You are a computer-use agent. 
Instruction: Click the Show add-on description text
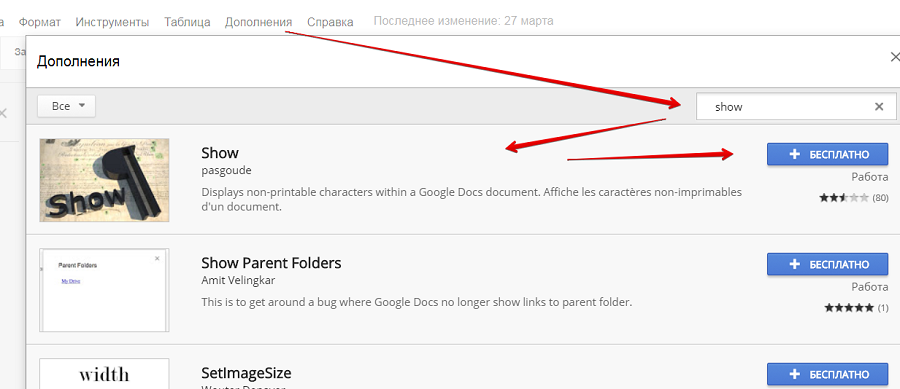[x=472, y=199]
